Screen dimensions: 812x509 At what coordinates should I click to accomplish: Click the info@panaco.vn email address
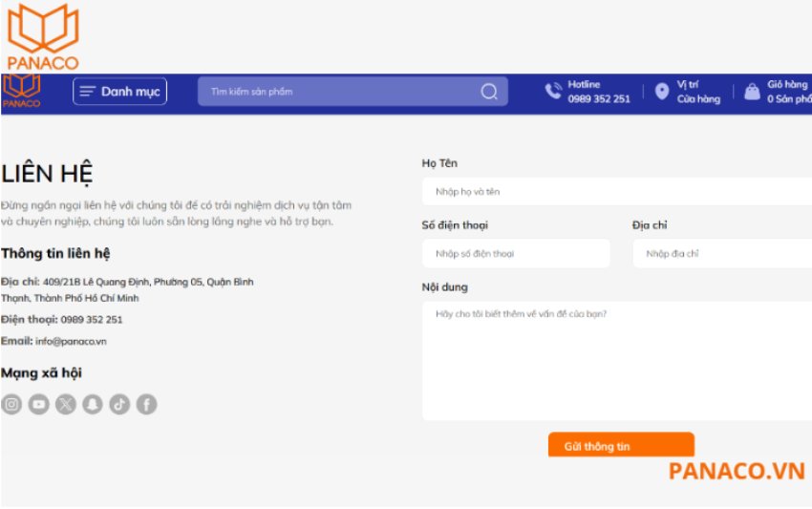[71, 341]
